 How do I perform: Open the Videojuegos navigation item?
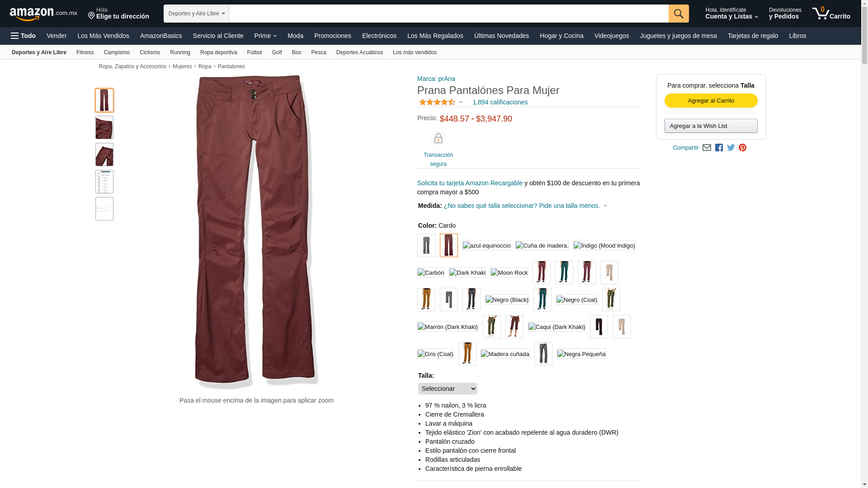click(x=611, y=36)
